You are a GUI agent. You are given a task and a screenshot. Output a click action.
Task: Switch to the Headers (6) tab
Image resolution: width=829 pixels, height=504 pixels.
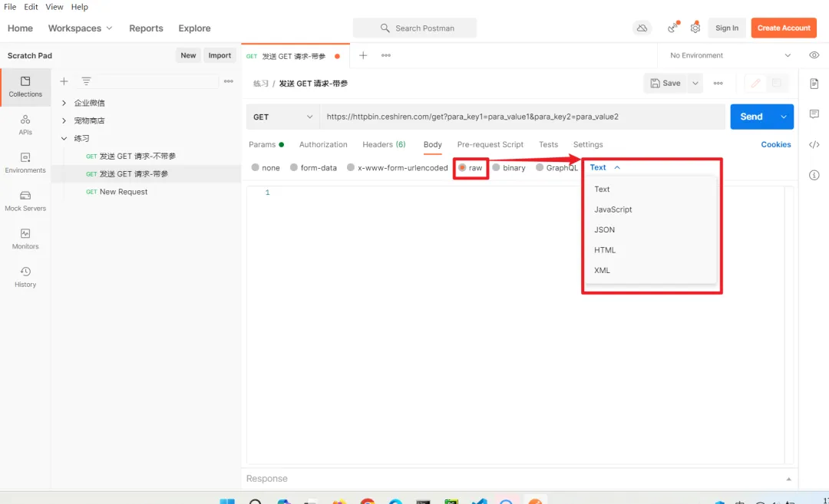tap(384, 145)
